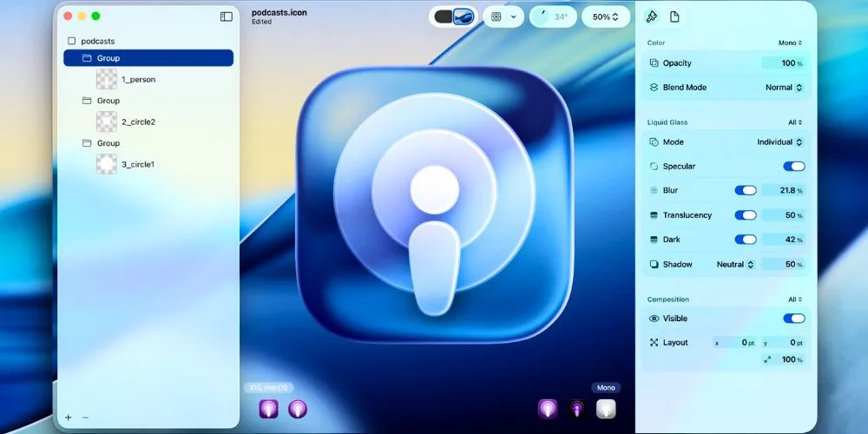
Task: Toggle the sidebar panel icon
Action: coord(227,16)
